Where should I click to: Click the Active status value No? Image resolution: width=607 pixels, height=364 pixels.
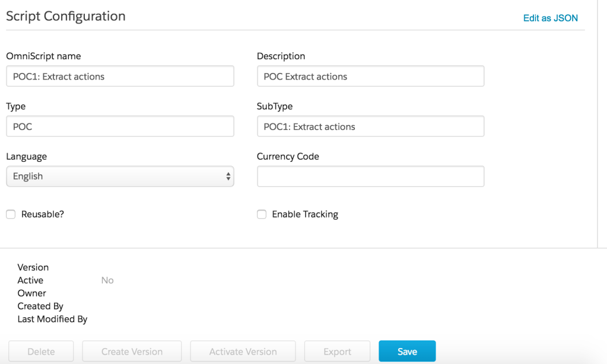[107, 280]
